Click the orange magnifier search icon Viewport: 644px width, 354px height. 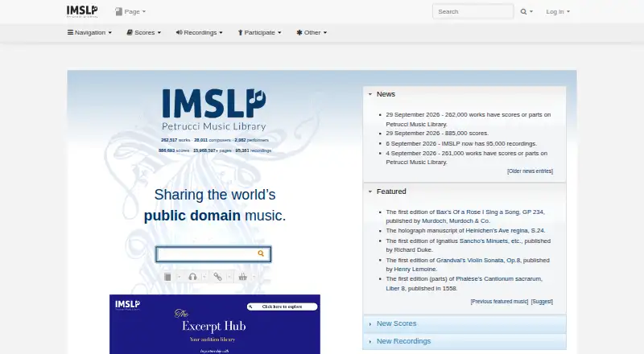pos(261,253)
